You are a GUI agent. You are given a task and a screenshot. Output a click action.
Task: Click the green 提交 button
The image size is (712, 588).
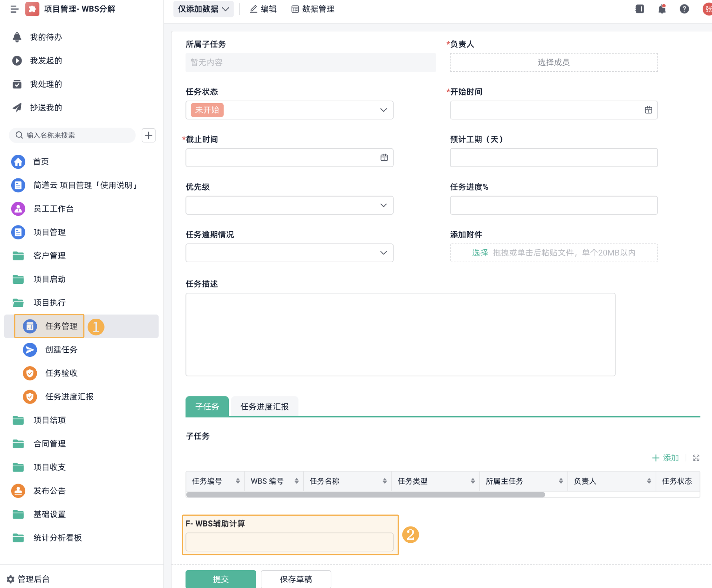(x=221, y=579)
